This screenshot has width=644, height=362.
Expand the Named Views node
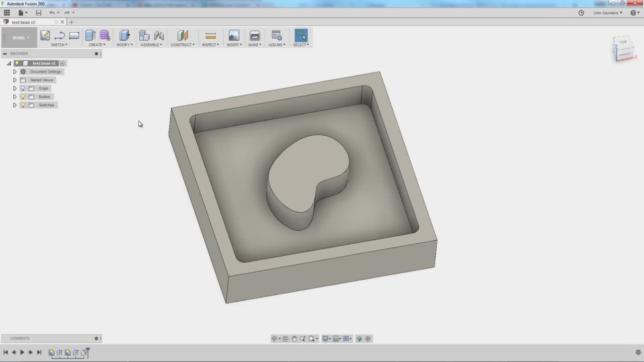pyautogui.click(x=15, y=80)
